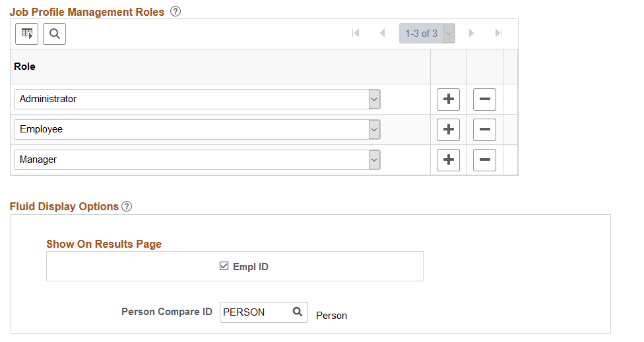The width and height of the screenshot is (644, 342).
Task: Expand the Manager role dropdown
Action: pyautogui.click(x=374, y=160)
